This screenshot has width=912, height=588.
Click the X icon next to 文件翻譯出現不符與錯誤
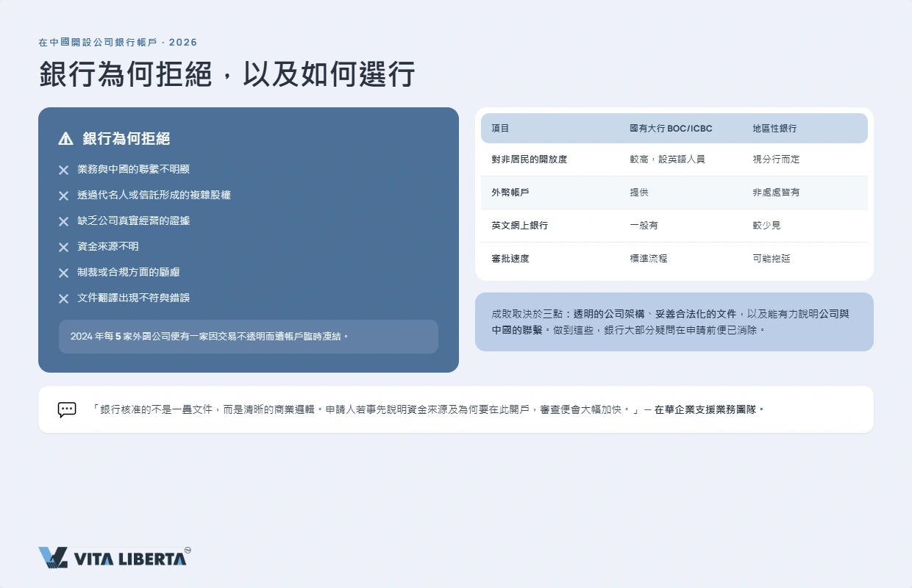pyautogui.click(x=64, y=298)
